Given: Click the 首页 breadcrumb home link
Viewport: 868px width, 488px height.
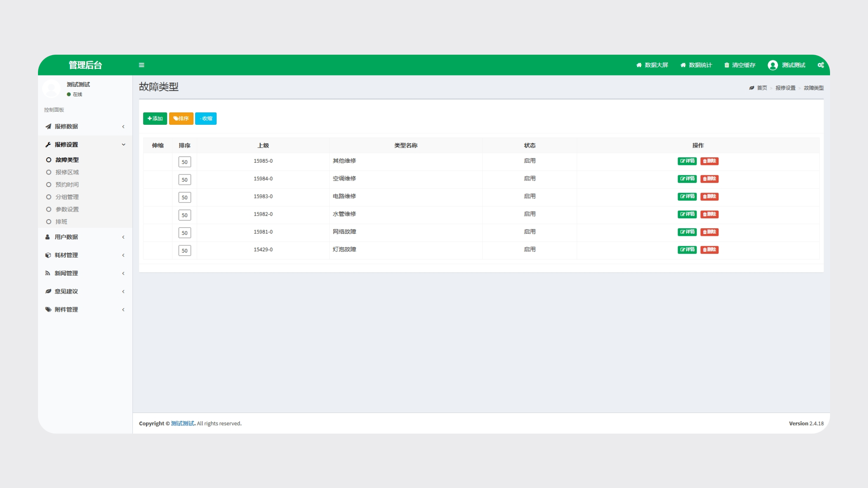Looking at the screenshot, I should (x=762, y=88).
